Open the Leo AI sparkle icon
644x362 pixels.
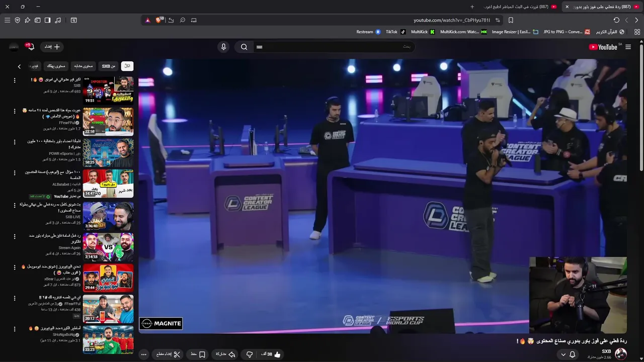(x=27, y=20)
